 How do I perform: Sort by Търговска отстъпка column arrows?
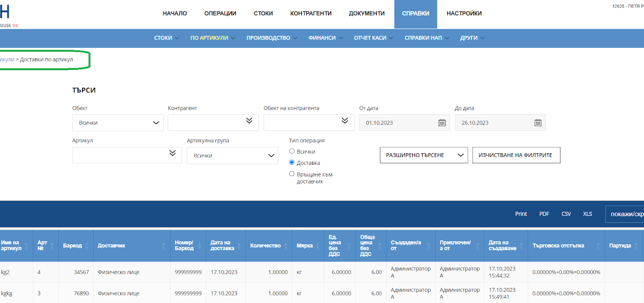pyautogui.click(x=598, y=246)
